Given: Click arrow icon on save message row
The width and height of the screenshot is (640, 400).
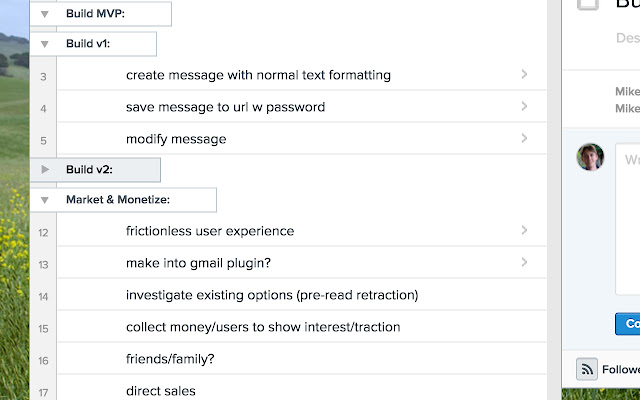Looking at the screenshot, I should pyautogui.click(x=525, y=106).
